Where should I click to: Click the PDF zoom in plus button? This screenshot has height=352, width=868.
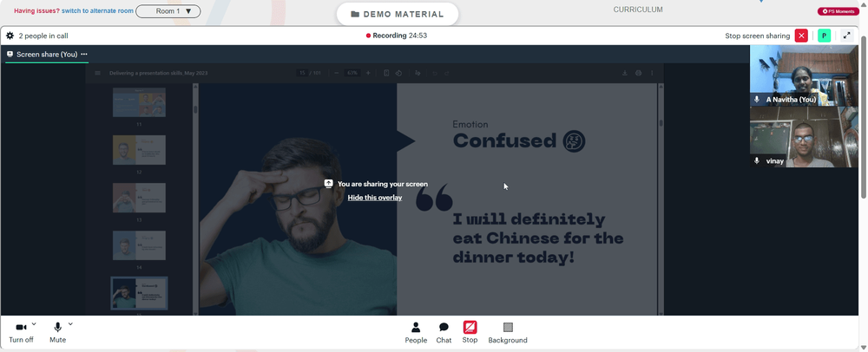(x=369, y=73)
